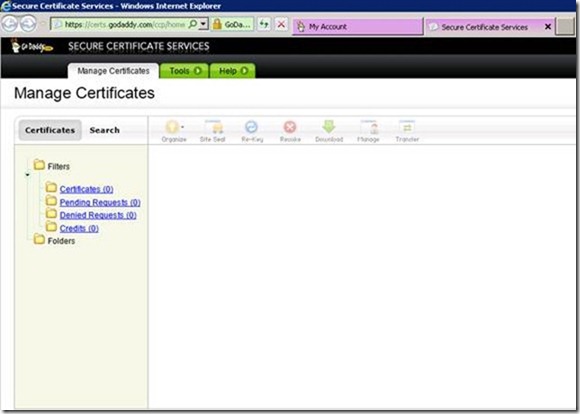Viewport: 580px width, 414px height.
Task: Click the search magnifier in address bar
Action: [192, 24]
